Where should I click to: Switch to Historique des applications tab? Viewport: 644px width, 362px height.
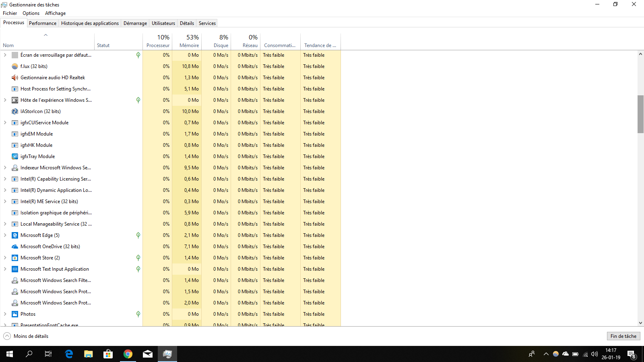tap(90, 23)
